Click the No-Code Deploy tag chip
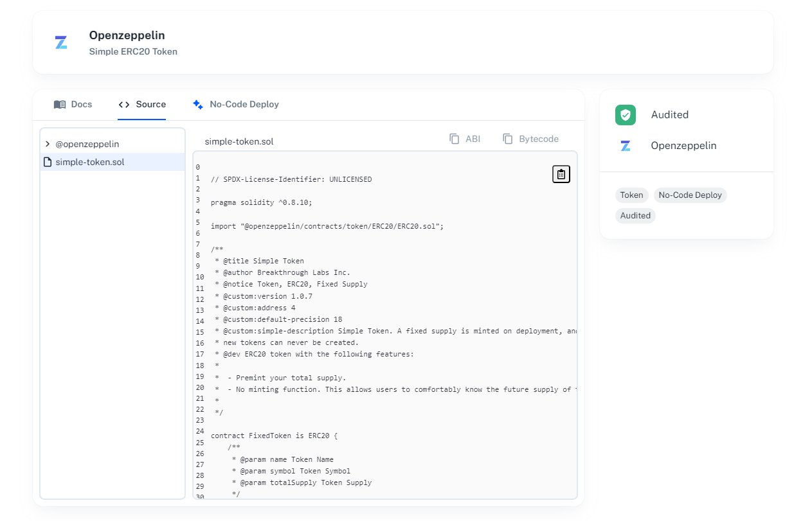This screenshot has width=812, height=521. (690, 195)
